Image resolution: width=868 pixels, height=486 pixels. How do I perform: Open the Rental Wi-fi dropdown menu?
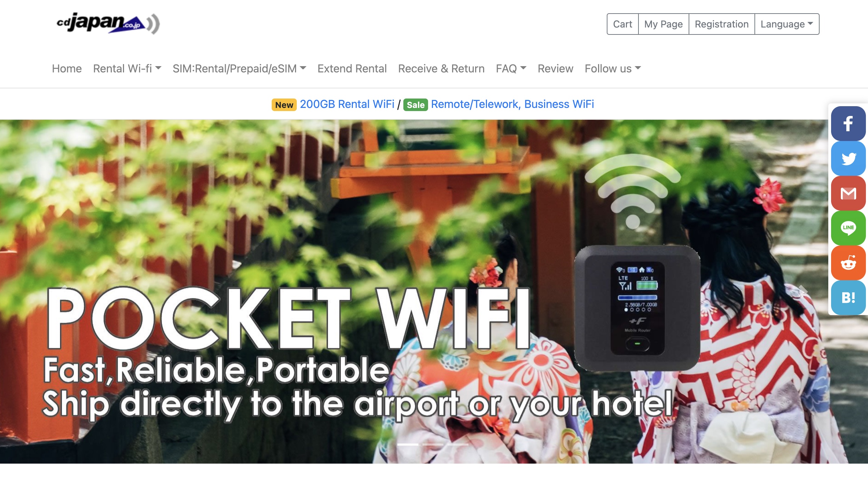tap(127, 69)
